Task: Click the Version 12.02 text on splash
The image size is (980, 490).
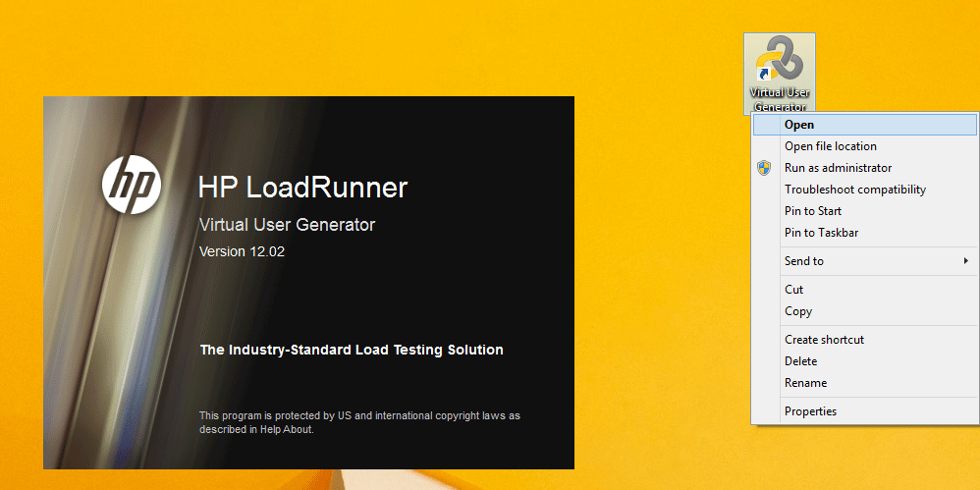Action: click(x=242, y=251)
